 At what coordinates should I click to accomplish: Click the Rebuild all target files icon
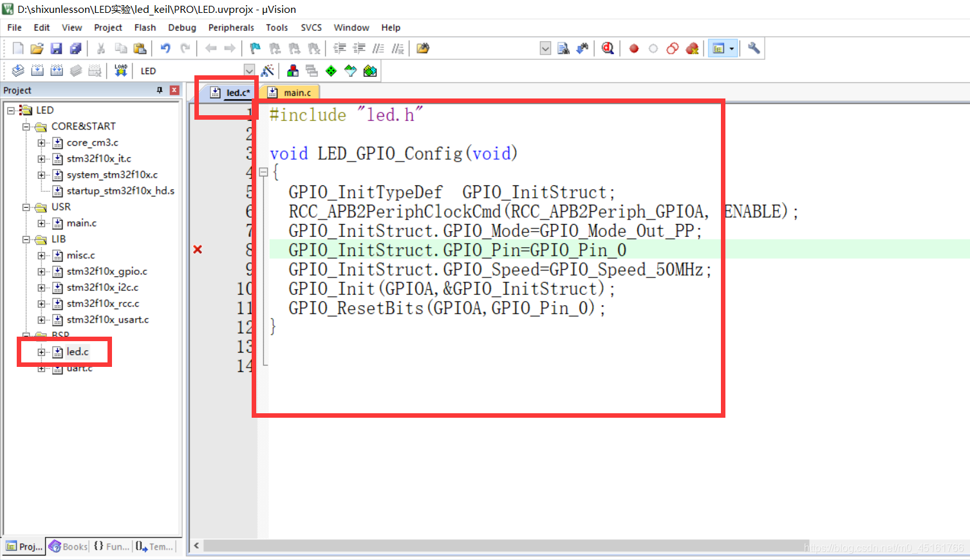(x=57, y=71)
